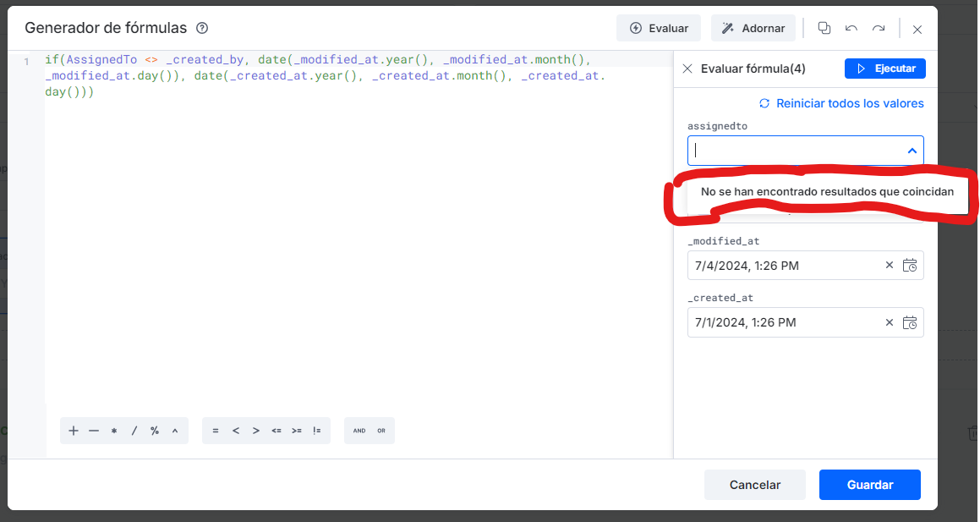The width and height of the screenshot is (980, 522).
Task: Undo last edit with the undo arrow
Action: tap(851, 28)
